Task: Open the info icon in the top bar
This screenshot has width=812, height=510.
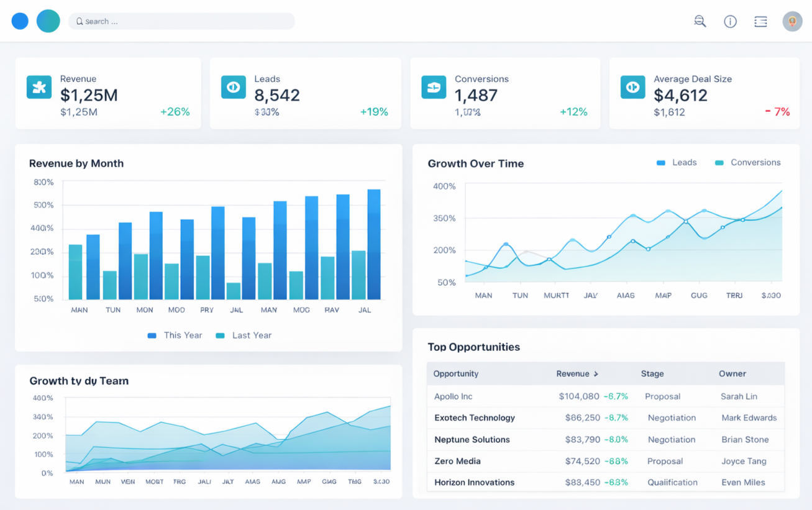Action: pyautogui.click(x=730, y=20)
